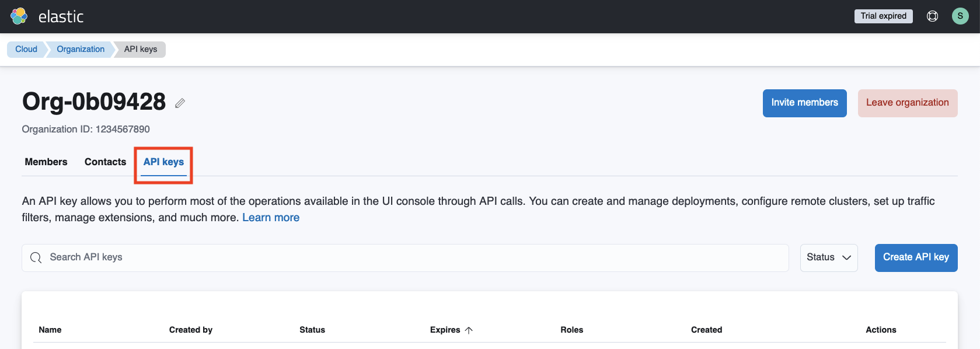Sort by Expires arrow icon
This screenshot has height=349, width=980.
[x=469, y=330]
